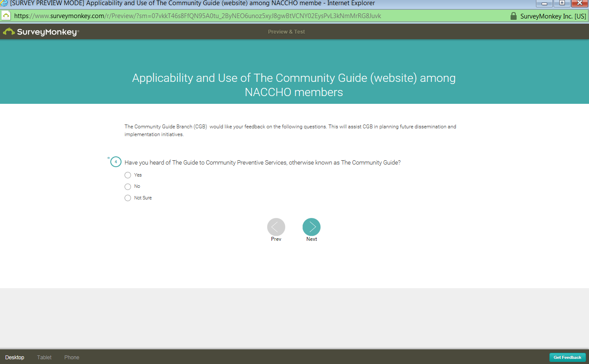Viewport: 589px width, 364px height.
Task: Click the security lock icon in address bar
Action: click(x=513, y=16)
